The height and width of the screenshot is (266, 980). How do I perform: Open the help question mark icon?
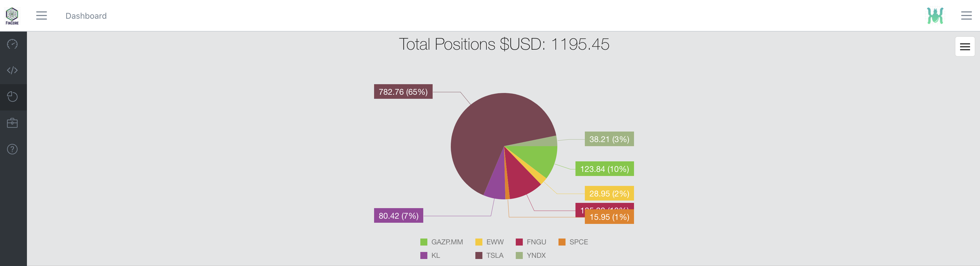[x=12, y=149]
